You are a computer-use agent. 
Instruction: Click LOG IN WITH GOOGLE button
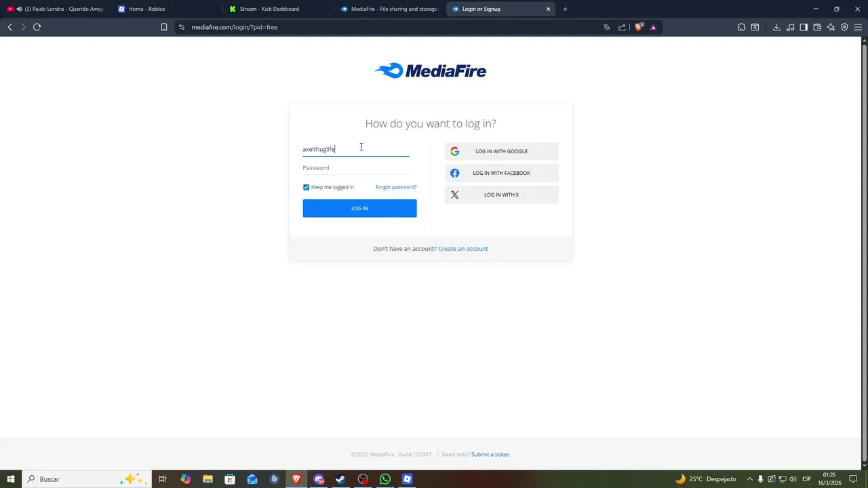coord(502,151)
